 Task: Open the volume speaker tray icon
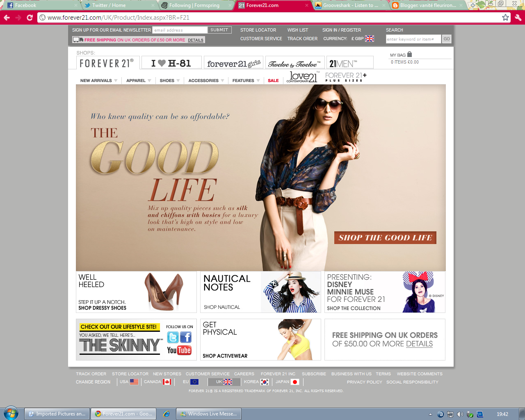click(460, 414)
